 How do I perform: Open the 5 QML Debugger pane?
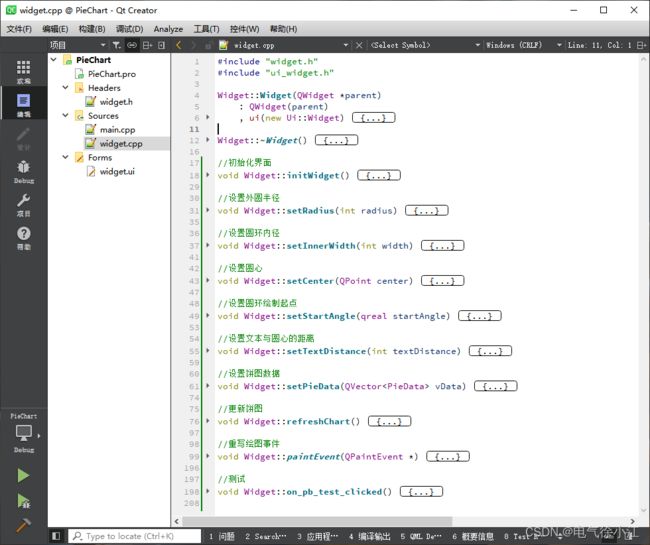click(x=421, y=536)
